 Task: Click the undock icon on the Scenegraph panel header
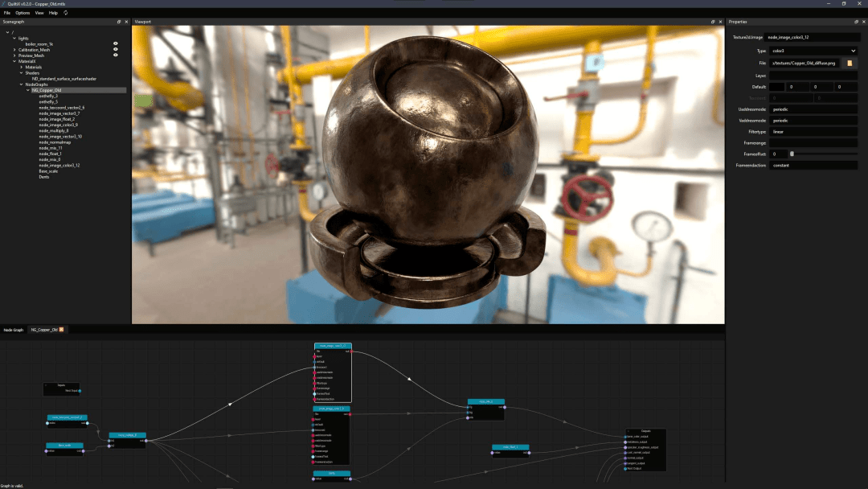coord(117,21)
